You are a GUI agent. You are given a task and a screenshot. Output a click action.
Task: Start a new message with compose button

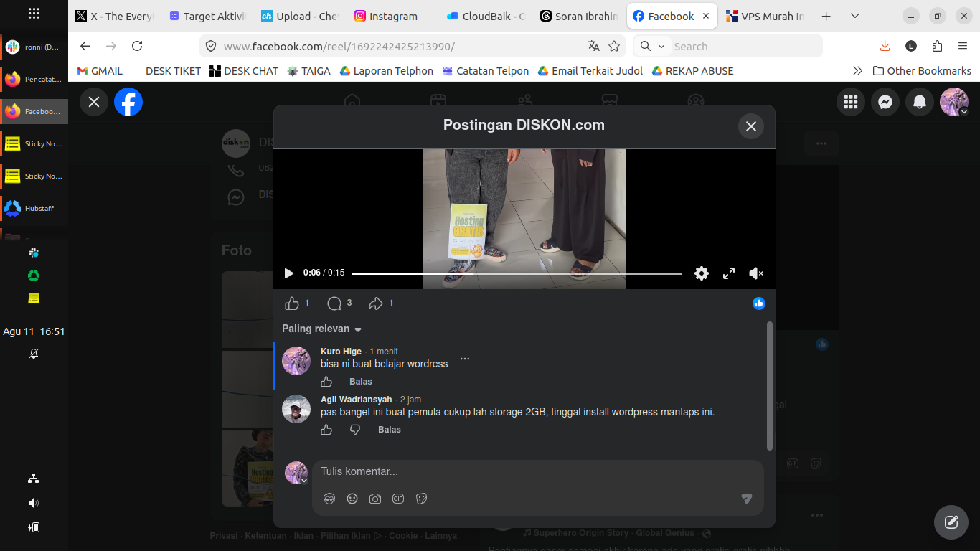951,522
